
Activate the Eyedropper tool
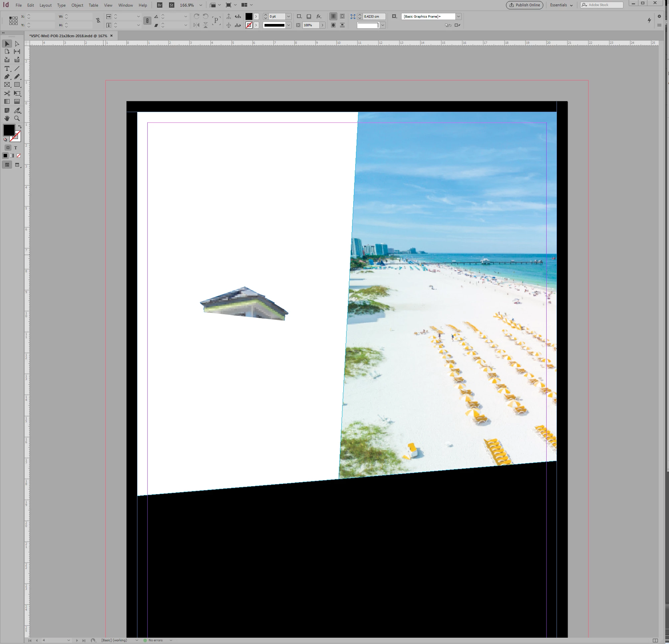pos(17,110)
